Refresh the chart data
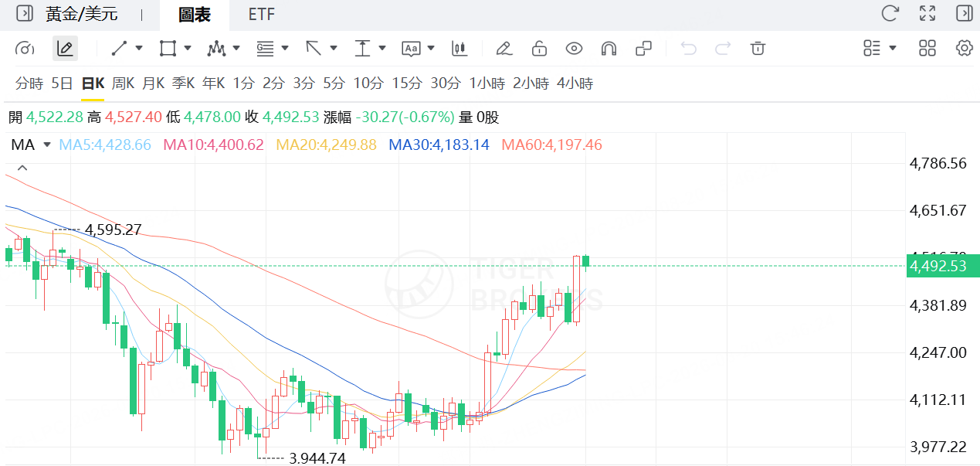The width and height of the screenshot is (980, 466). 890,13
